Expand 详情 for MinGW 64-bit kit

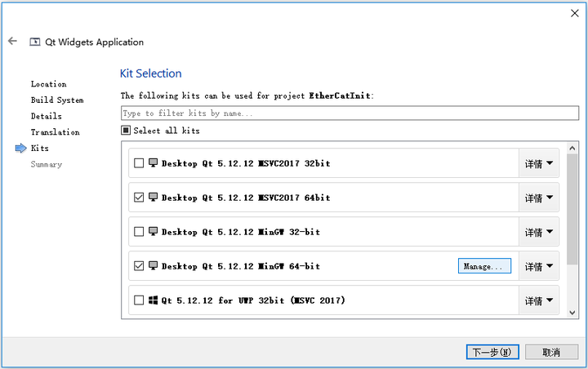tap(538, 266)
